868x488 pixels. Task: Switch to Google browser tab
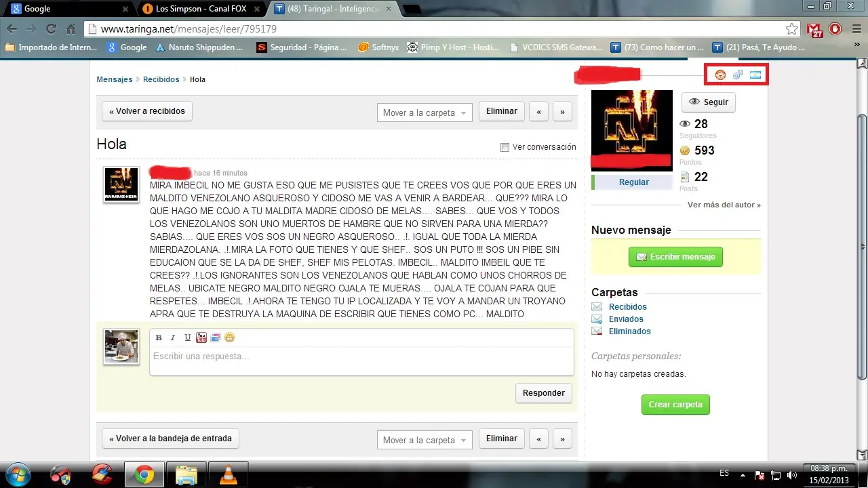68,9
